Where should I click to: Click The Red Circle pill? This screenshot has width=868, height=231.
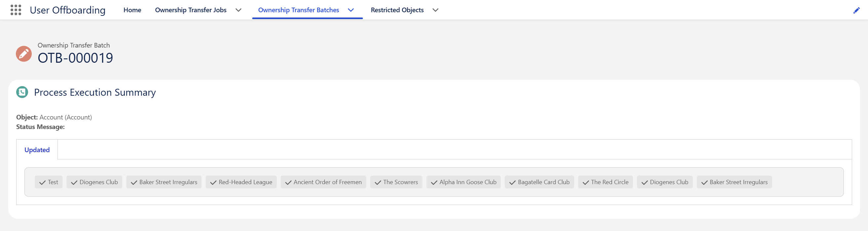pos(605,182)
